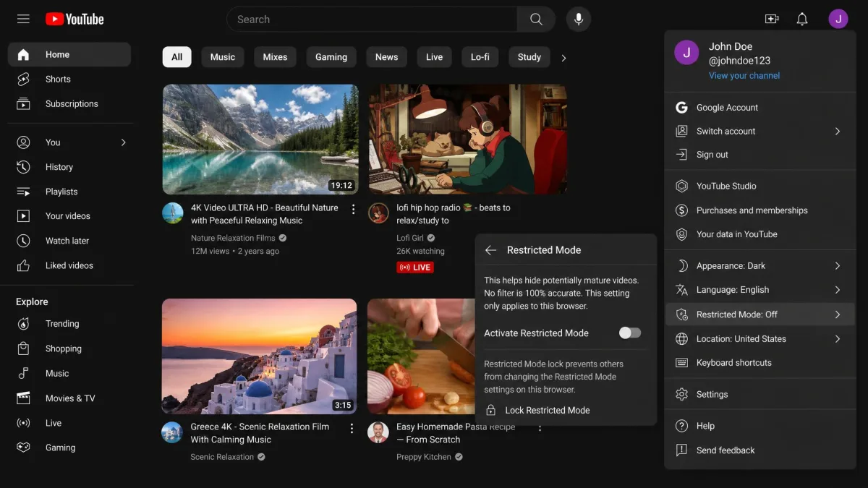This screenshot has width=868, height=488.
Task: Click Lock Restricted Mode
Action: (x=537, y=410)
